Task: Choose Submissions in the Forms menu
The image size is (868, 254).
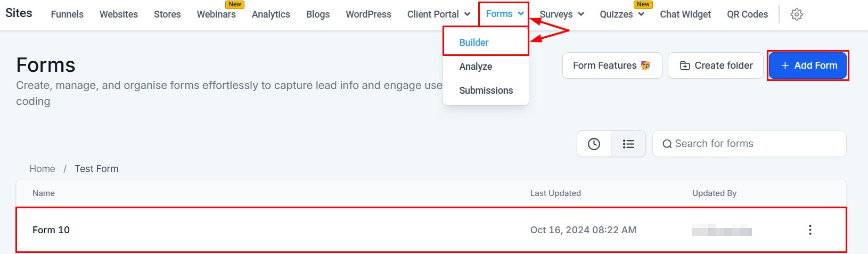Action: (x=486, y=91)
